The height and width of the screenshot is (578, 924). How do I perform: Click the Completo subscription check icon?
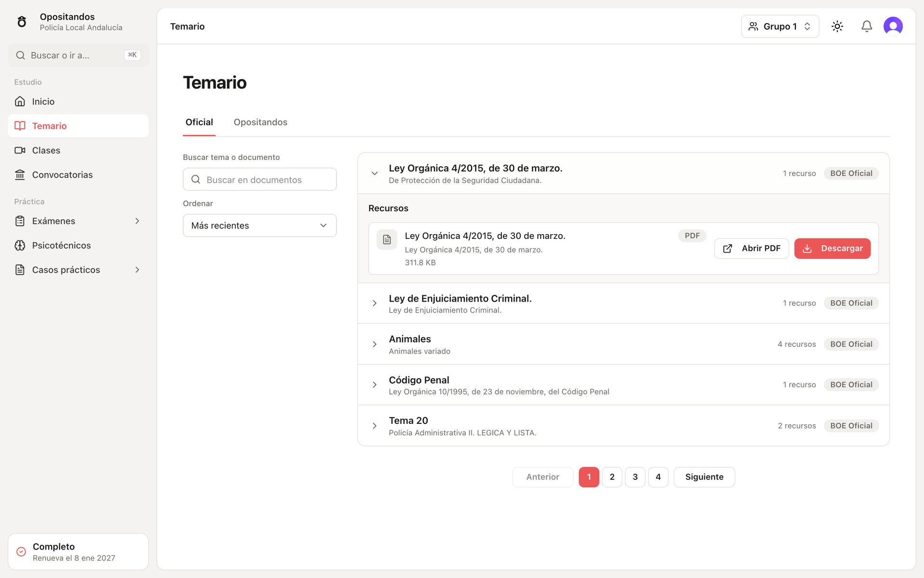[21, 552]
